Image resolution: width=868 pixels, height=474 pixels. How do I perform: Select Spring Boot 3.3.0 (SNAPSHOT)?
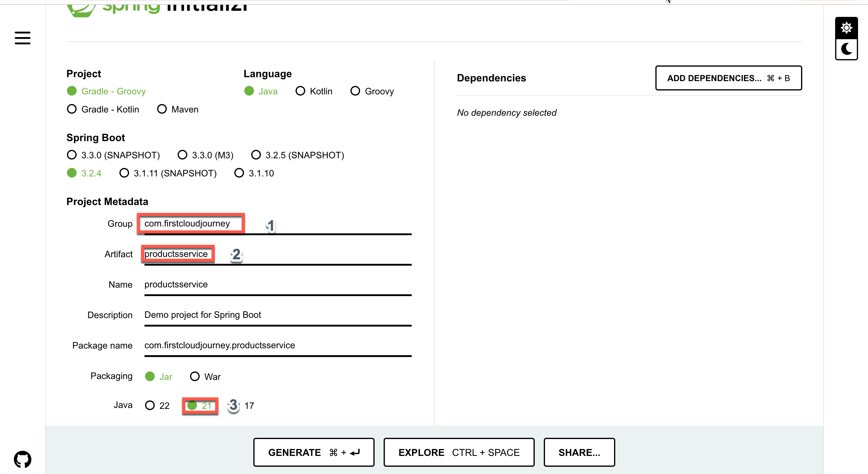click(113, 155)
